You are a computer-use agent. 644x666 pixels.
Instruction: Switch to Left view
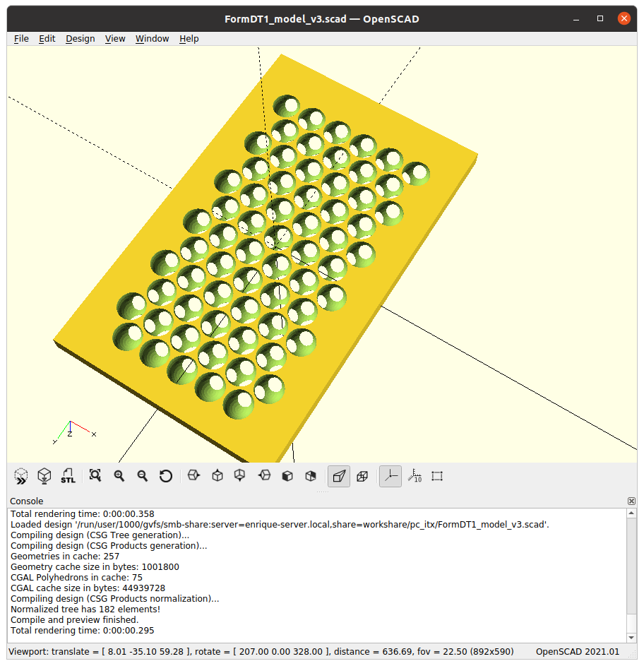click(264, 475)
